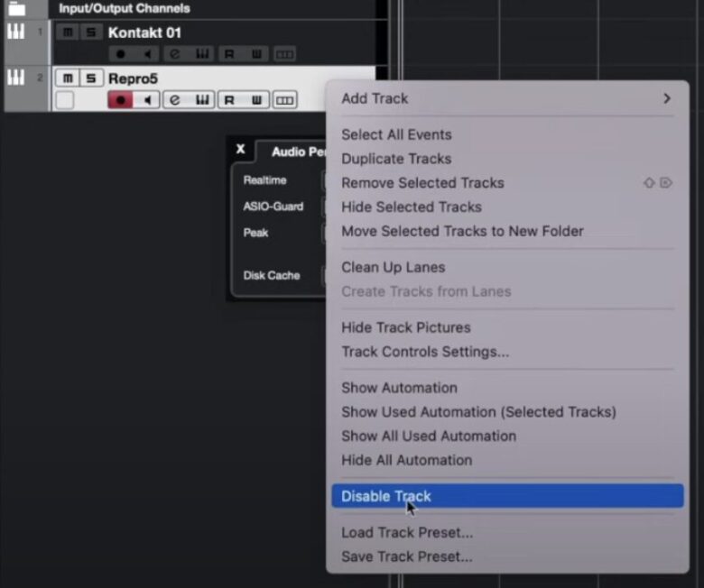Click the empty box under Repro5 mute button
Image resolution: width=704 pixels, height=588 pixels.
click(65, 100)
